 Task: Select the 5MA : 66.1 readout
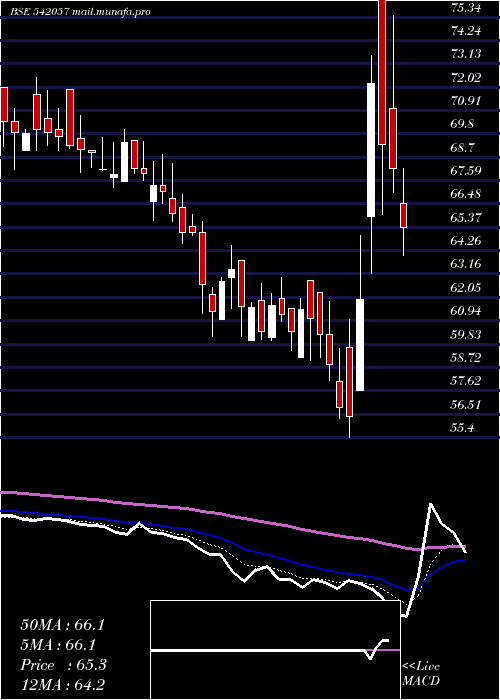coord(58,645)
